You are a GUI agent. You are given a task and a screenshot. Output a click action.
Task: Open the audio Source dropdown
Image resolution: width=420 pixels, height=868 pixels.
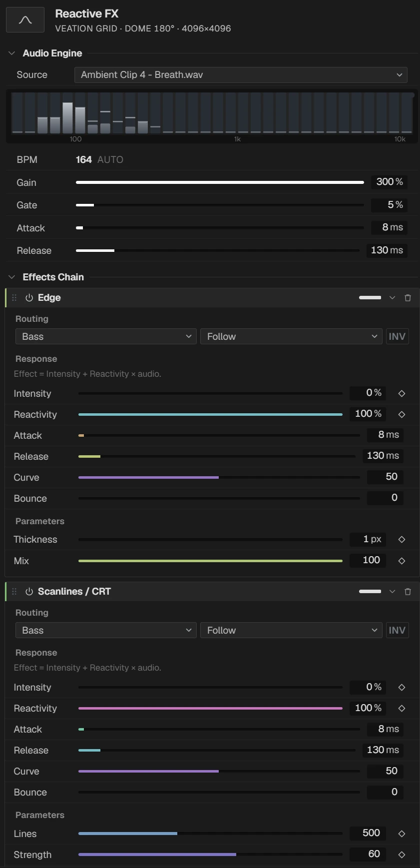(241, 75)
